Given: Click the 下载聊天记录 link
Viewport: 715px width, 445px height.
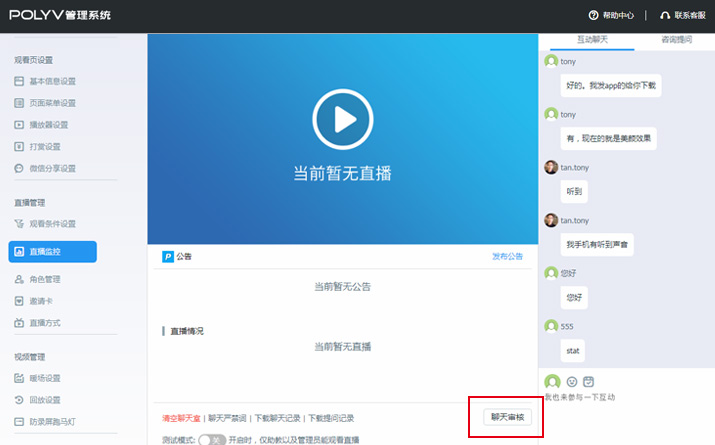Looking at the screenshot, I should [275, 418].
